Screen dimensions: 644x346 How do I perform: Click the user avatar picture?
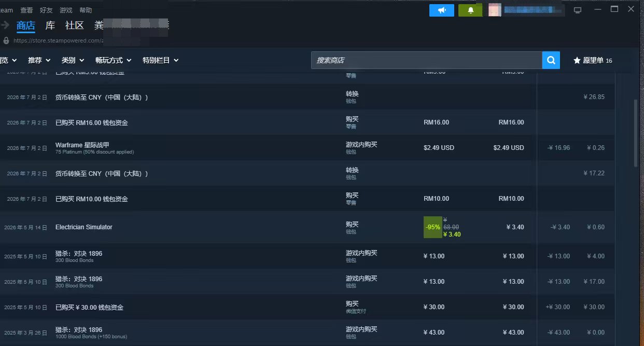click(495, 10)
